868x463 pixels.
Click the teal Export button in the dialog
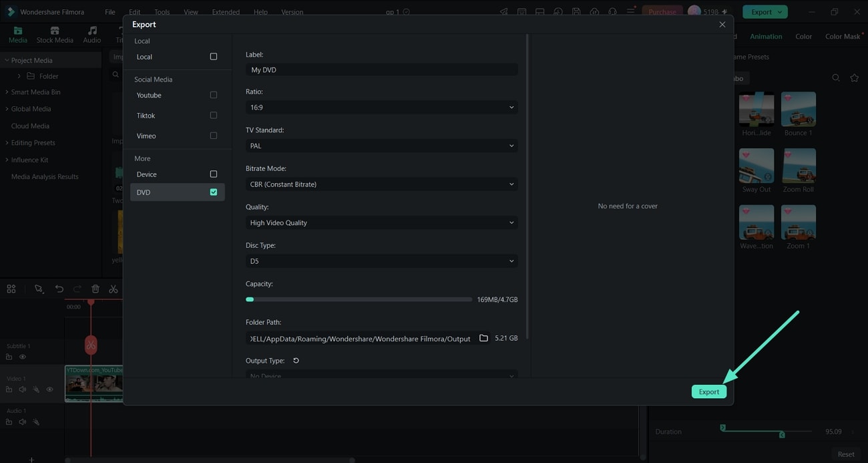[x=708, y=392]
